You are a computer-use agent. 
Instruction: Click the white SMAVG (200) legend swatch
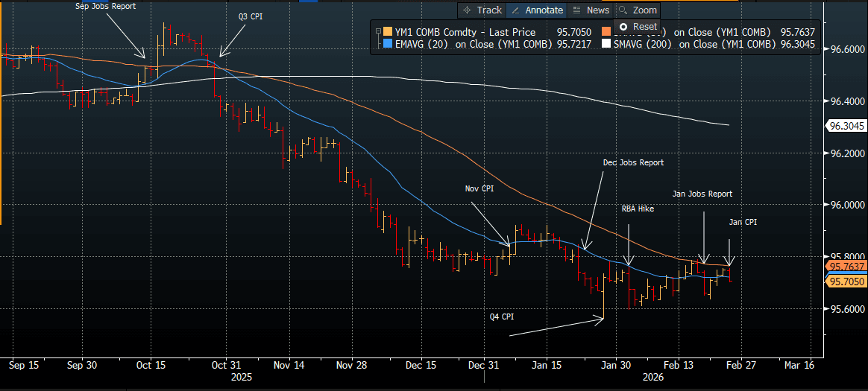coord(605,45)
